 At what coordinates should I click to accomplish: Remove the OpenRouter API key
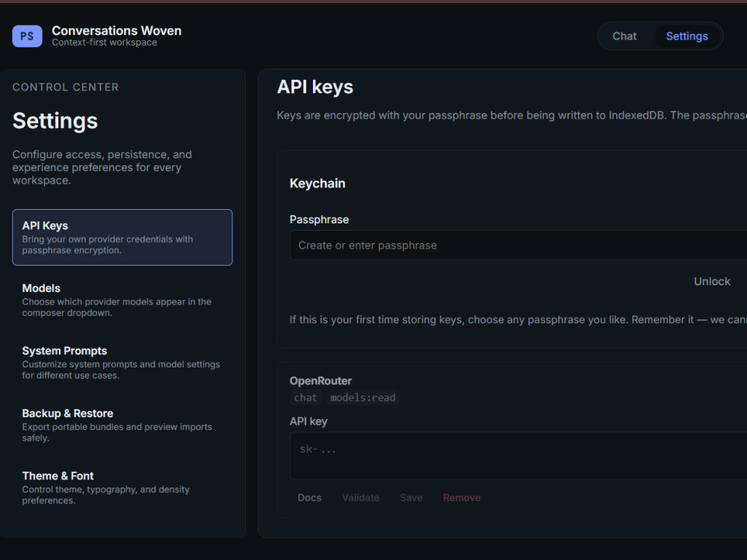tap(462, 497)
